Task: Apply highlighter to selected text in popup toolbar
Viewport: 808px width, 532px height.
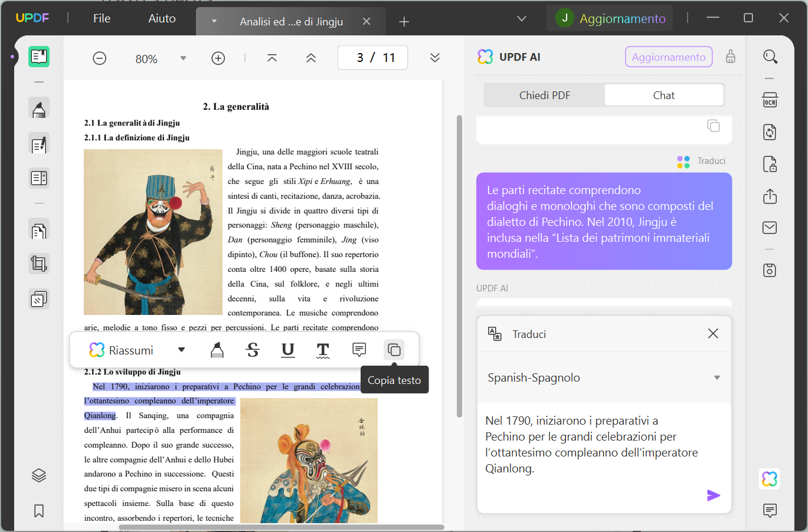Action: 217,350
